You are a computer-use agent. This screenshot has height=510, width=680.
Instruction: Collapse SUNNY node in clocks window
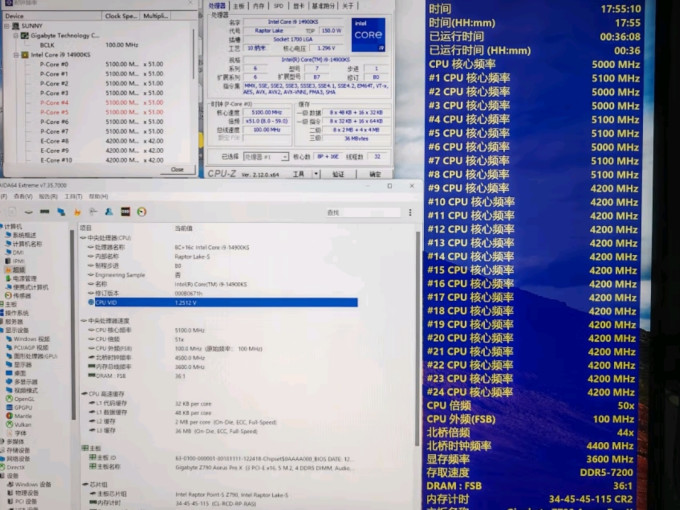pyautogui.click(x=7, y=26)
